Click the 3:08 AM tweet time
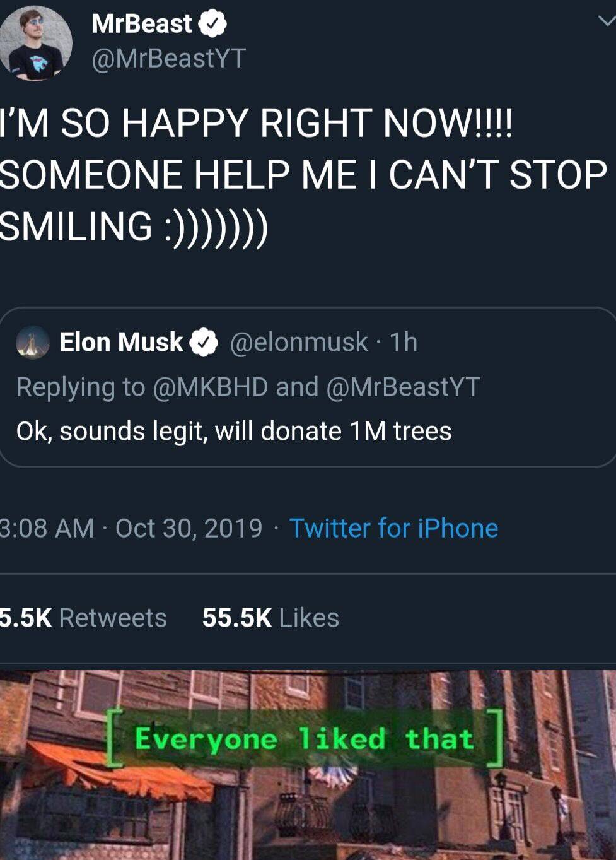 (47, 528)
